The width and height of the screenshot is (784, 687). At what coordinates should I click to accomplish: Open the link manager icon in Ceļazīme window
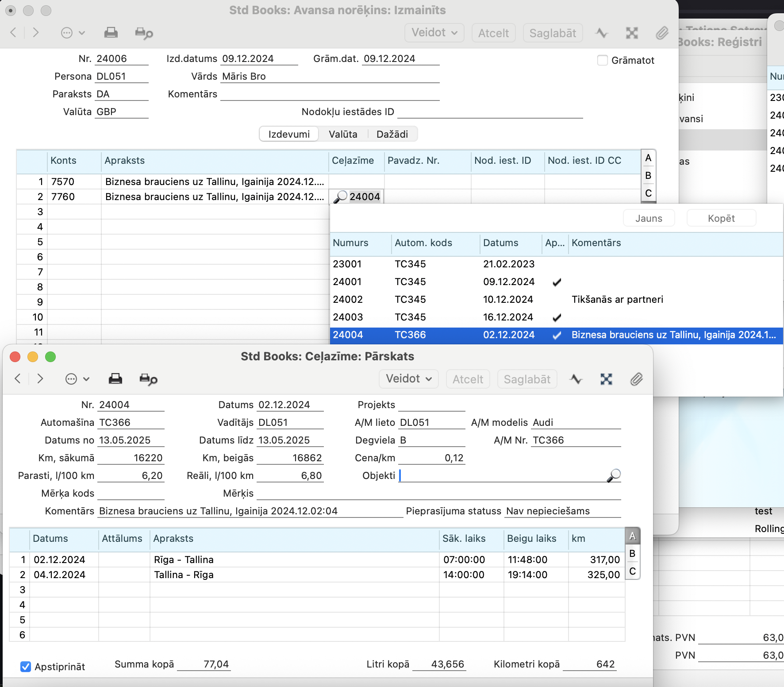point(606,379)
